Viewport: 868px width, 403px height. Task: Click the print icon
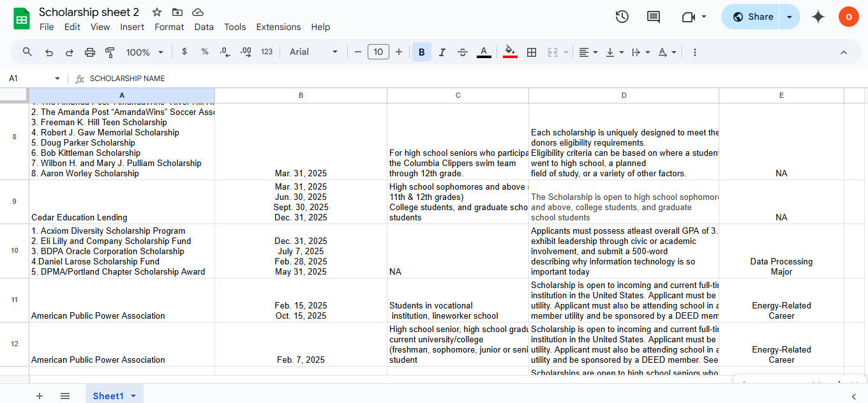(90, 52)
